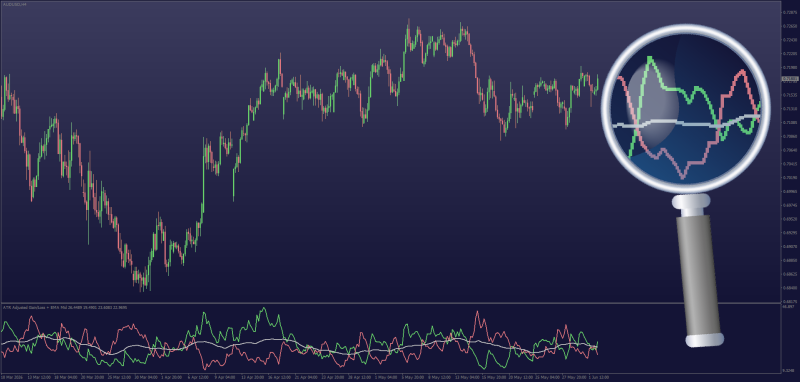Click the 13 May 04:00 time axis label

(468, 377)
